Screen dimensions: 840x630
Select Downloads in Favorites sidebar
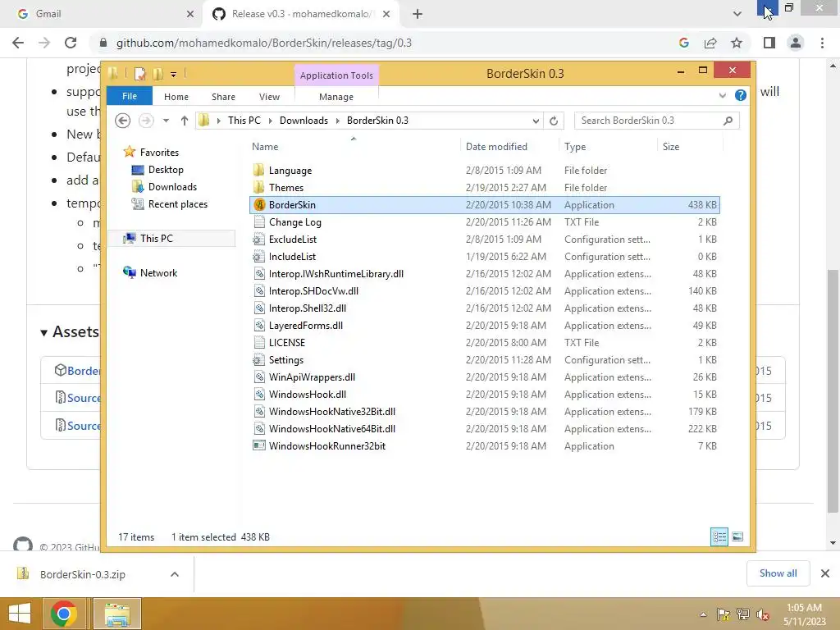point(172,187)
